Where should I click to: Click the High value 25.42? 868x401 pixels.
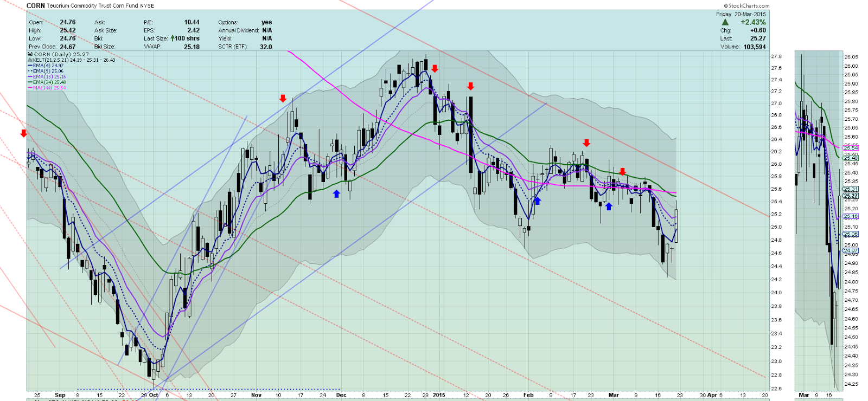pos(68,30)
